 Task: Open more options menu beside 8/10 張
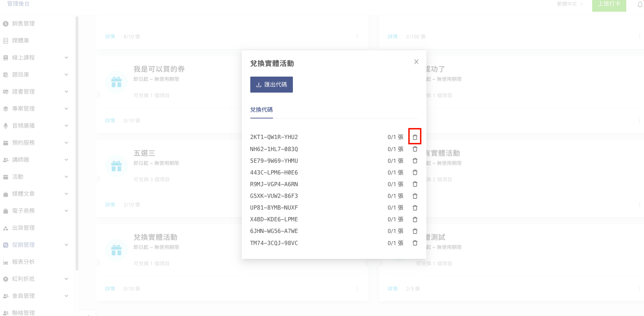(x=357, y=37)
